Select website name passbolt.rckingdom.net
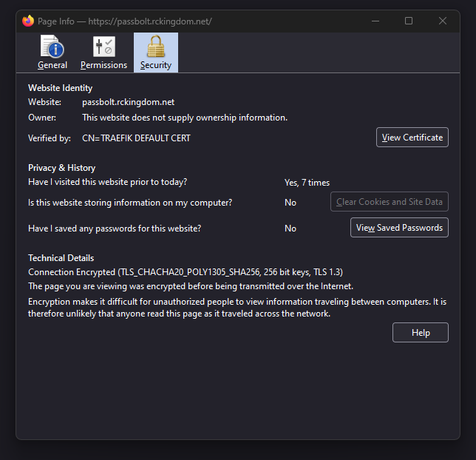 pos(128,102)
